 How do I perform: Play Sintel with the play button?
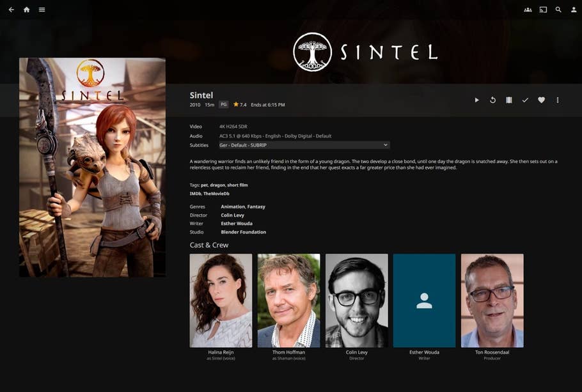(x=476, y=100)
